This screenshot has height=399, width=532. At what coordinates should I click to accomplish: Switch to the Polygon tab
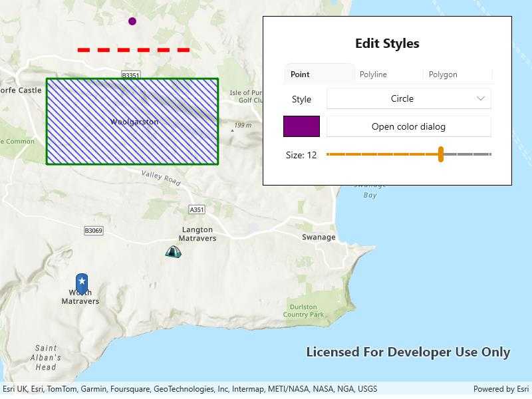[443, 74]
